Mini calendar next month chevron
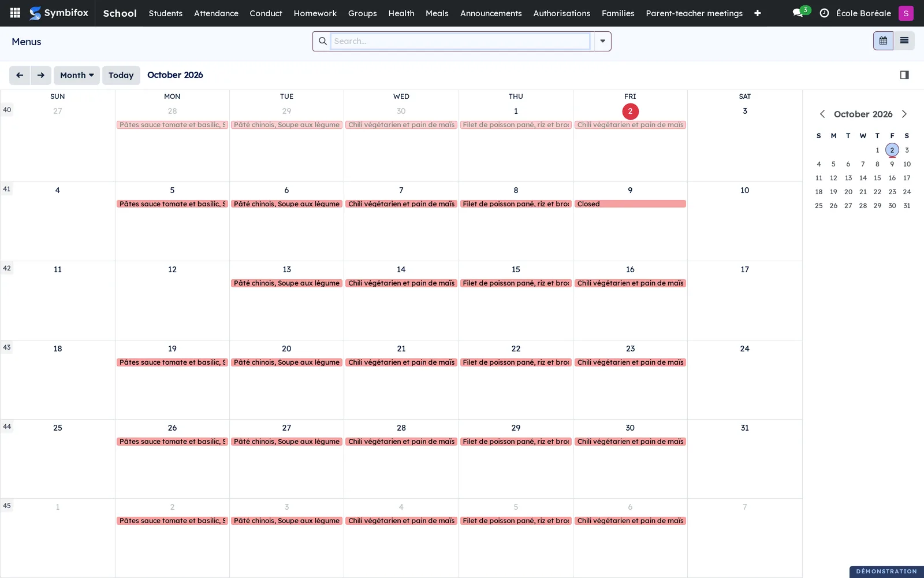 (904, 114)
